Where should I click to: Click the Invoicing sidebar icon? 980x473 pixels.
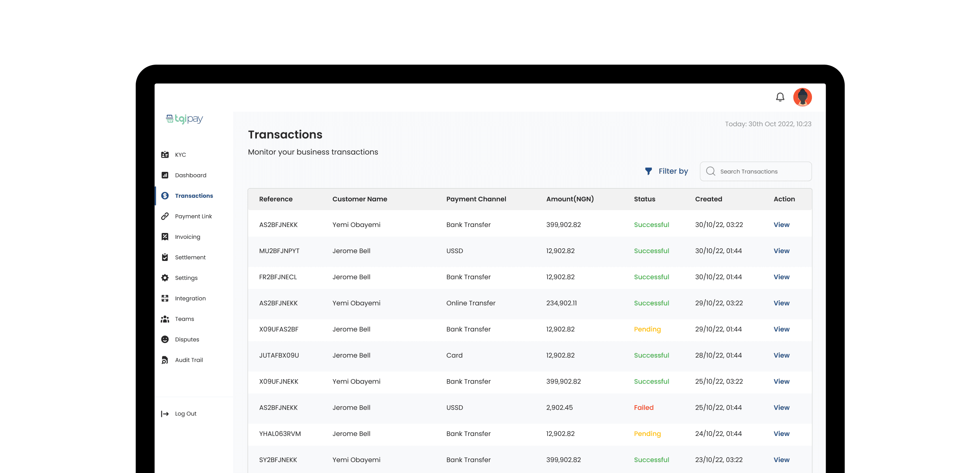click(165, 236)
